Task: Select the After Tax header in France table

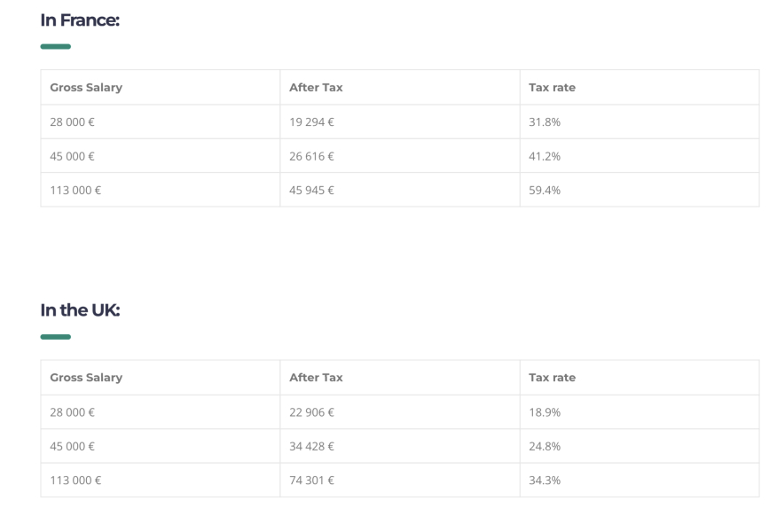Action: click(316, 87)
